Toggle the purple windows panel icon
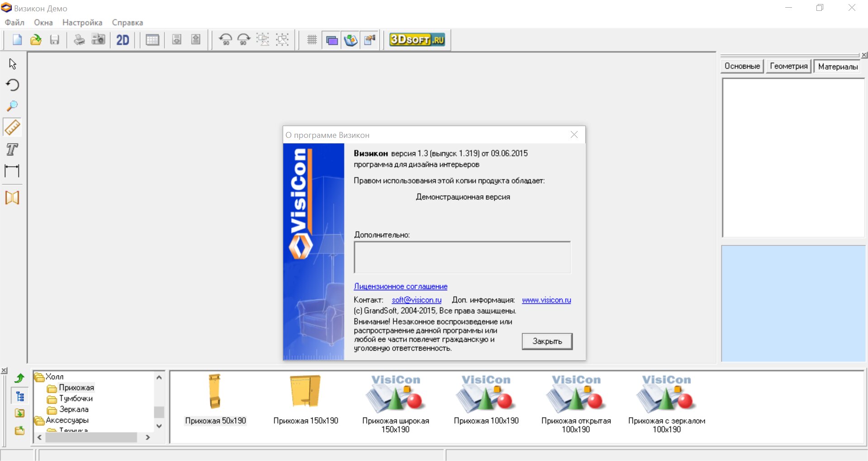The width and height of the screenshot is (868, 461). point(332,40)
